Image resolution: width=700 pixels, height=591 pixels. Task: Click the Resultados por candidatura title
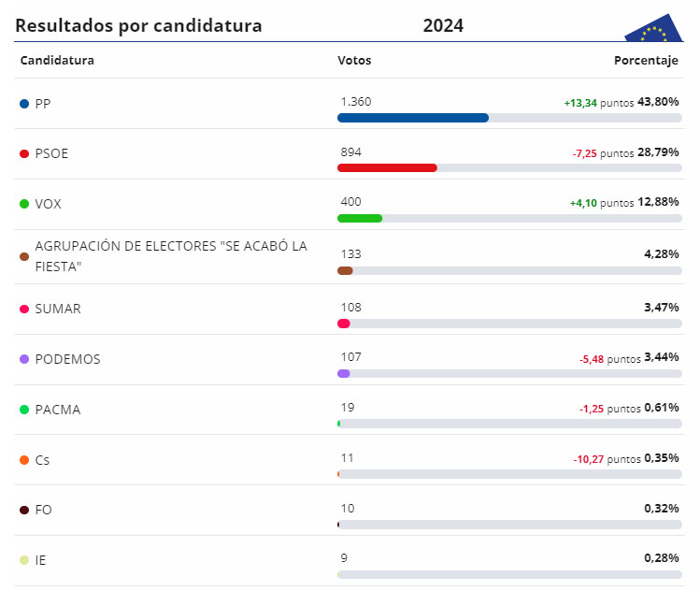(138, 26)
